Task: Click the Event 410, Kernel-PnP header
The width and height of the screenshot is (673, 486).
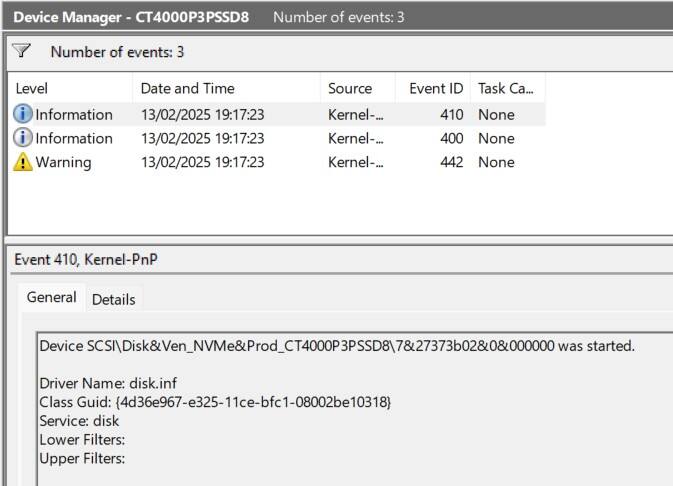Action: point(86,259)
